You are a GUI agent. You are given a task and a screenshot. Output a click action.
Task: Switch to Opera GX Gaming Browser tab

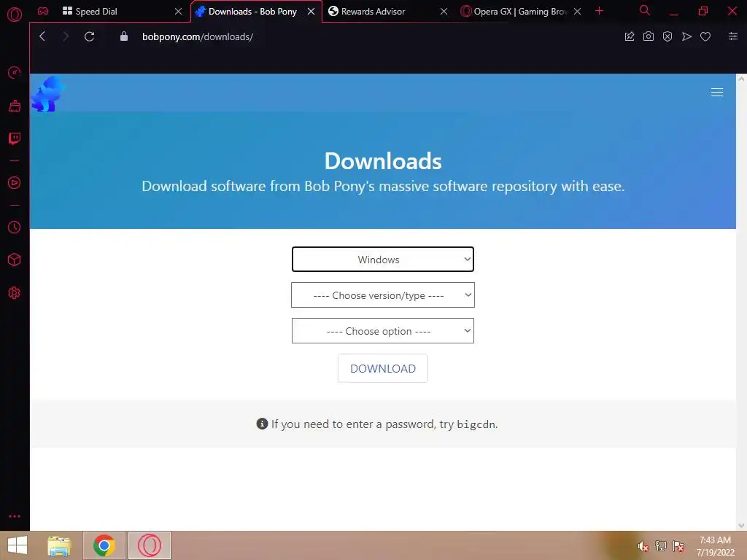point(520,12)
